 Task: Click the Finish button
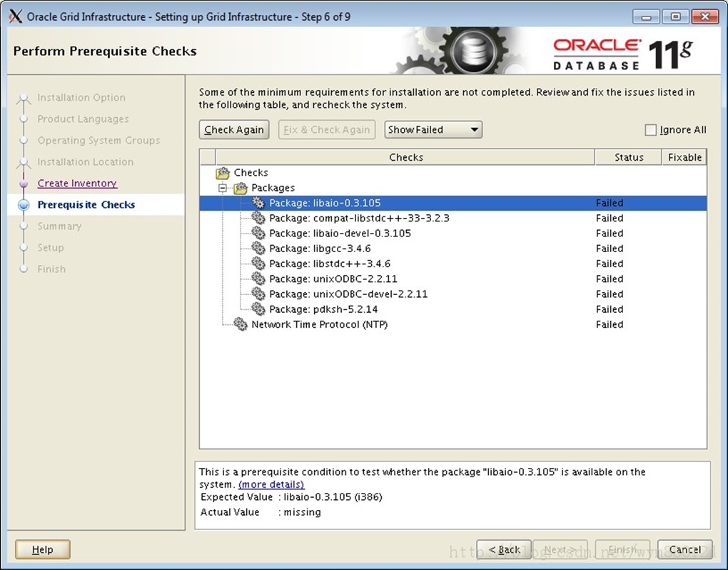(622, 549)
